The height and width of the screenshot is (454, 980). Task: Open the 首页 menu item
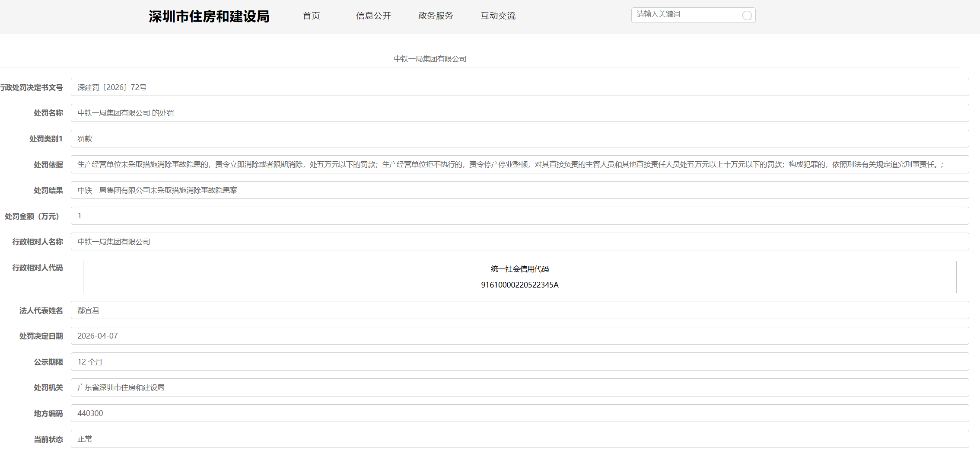point(311,16)
